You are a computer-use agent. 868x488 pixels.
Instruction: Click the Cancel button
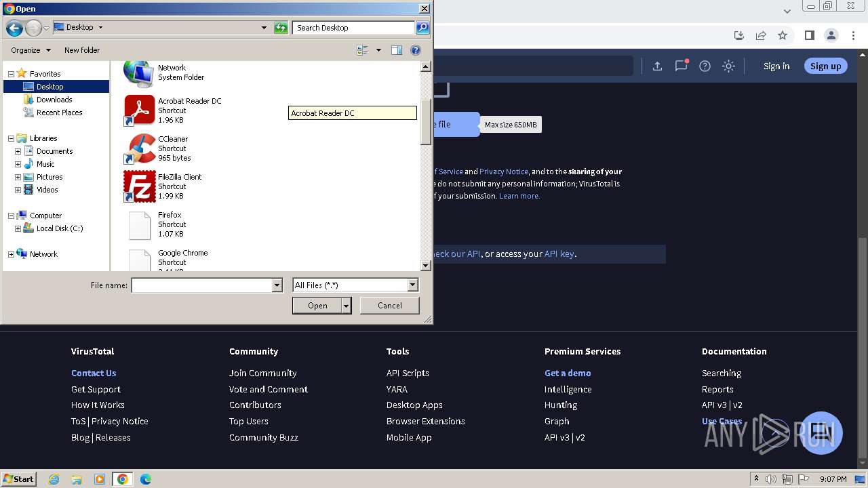390,306
